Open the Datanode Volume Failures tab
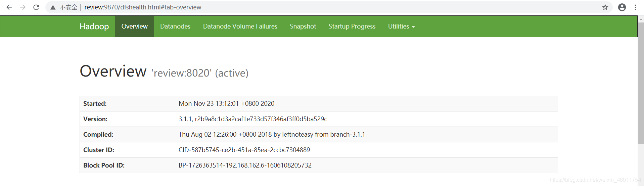 [240, 26]
